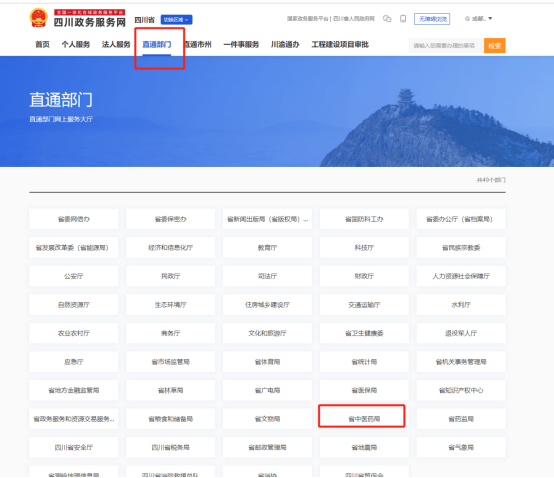Open the 生态环境厅 card
Viewport: 554px width, 478px height.
tap(171, 305)
